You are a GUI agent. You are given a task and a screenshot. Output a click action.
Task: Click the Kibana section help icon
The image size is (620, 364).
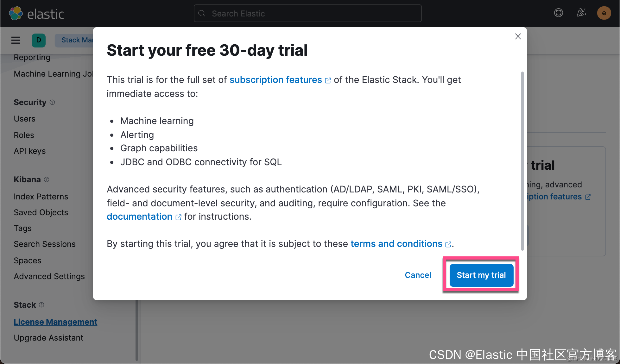click(x=47, y=179)
